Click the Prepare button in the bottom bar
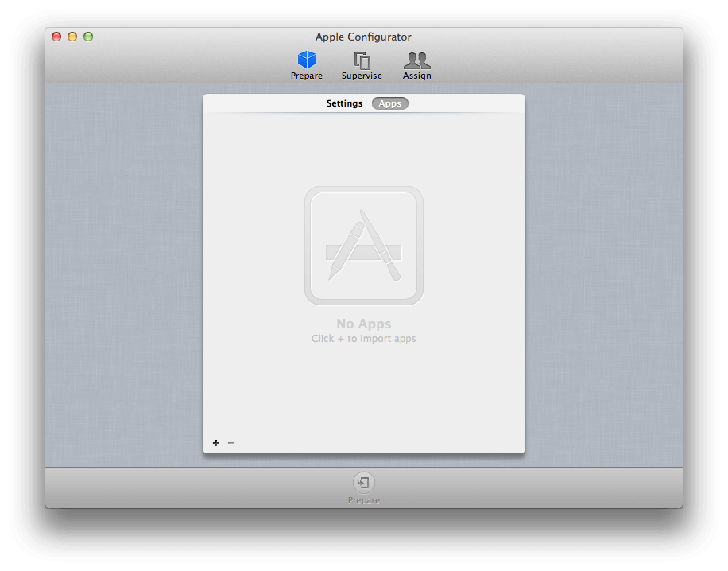This screenshot has width=728, height=571. click(363, 487)
